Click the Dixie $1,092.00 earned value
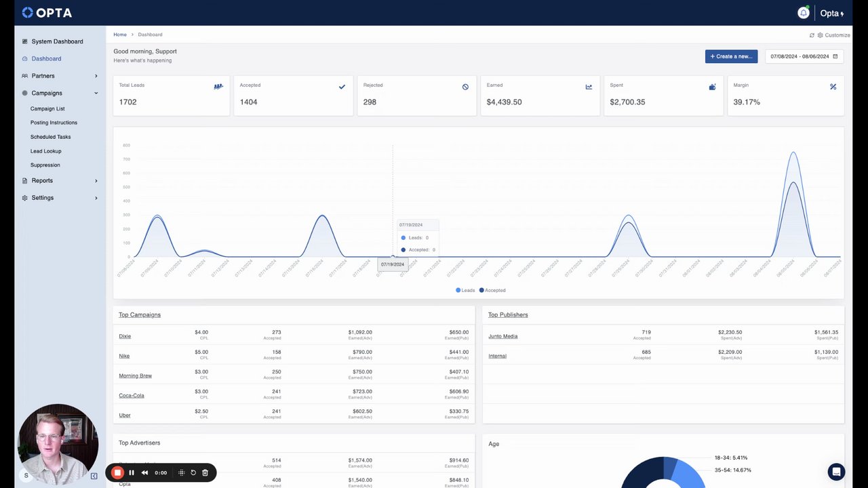This screenshot has width=868, height=488. pyautogui.click(x=360, y=332)
